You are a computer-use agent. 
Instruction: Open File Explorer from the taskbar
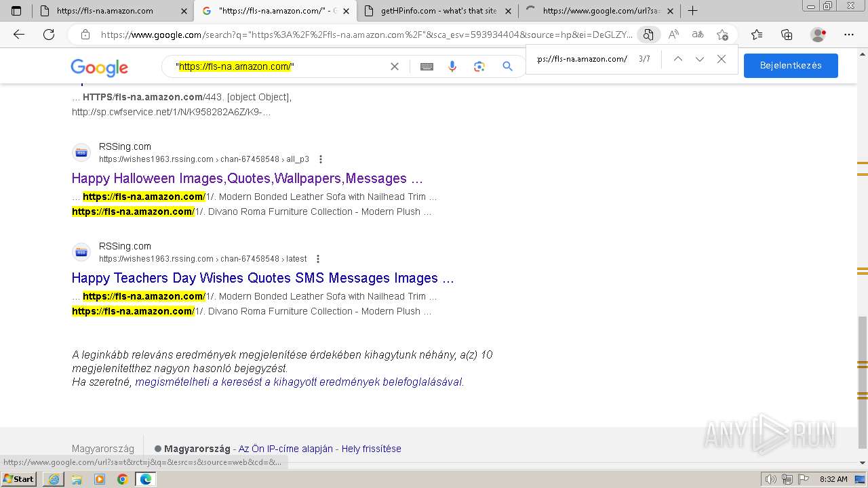coord(77,479)
